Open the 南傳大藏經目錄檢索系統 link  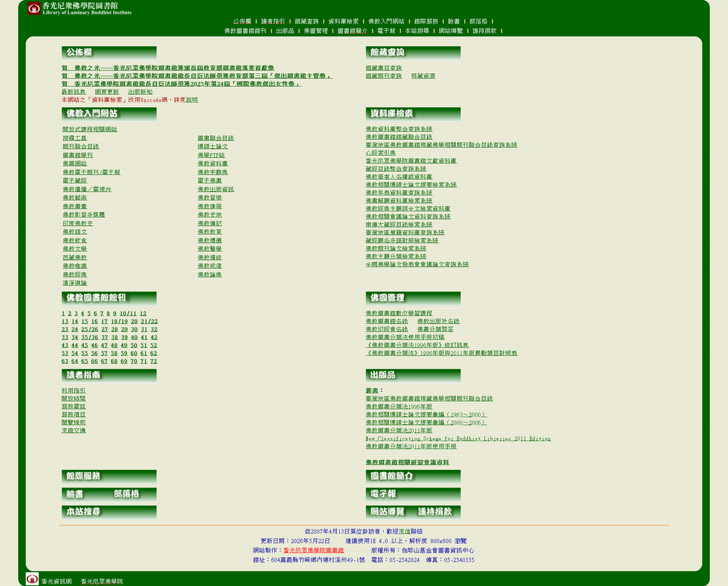399,225
